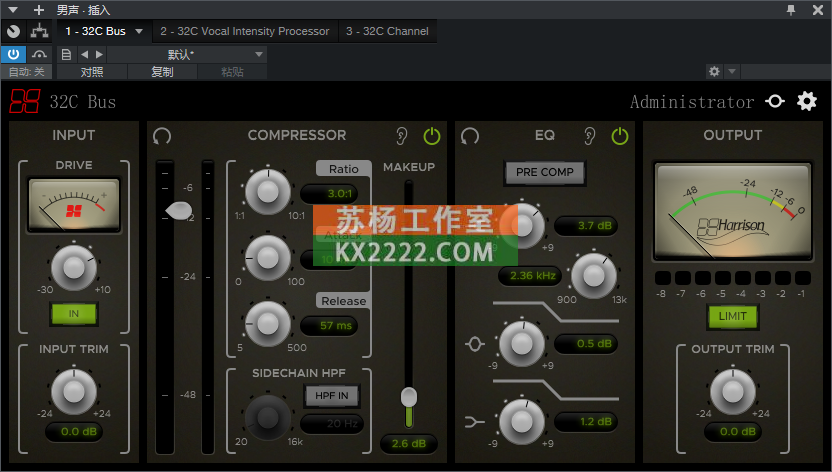Click the Release knob
Image resolution: width=832 pixels, height=472 pixels.
click(x=268, y=324)
